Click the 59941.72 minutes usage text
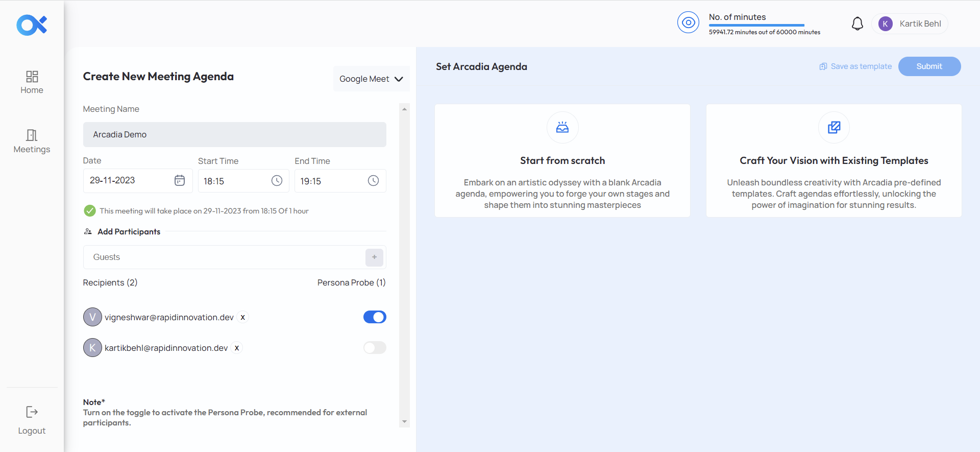980x452 pixels. tap(764, 32)
